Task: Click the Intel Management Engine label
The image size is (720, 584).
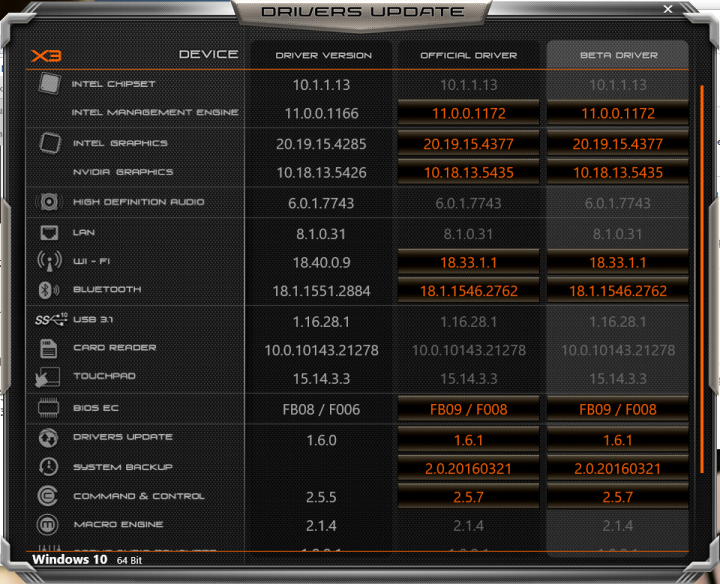Action: (155, 112)
